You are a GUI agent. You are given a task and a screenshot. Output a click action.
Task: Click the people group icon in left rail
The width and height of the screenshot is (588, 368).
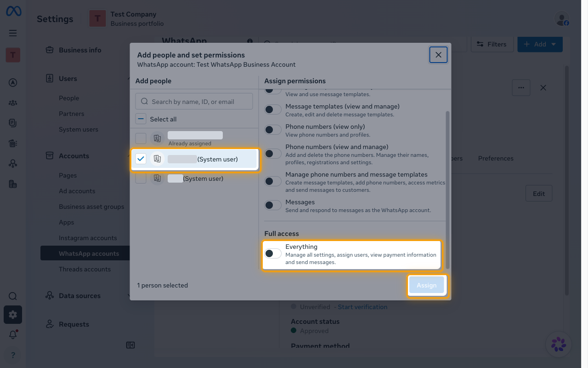click(13, 103)
